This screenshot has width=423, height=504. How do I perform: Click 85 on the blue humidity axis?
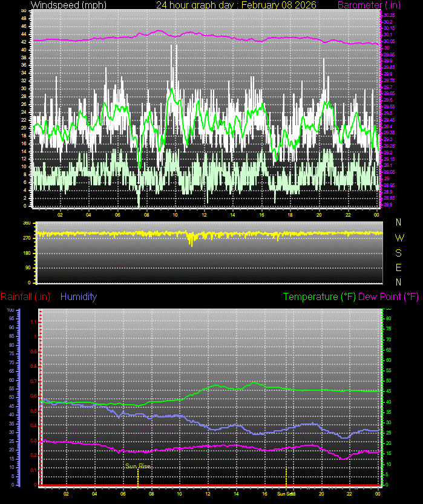coord(12,336)
